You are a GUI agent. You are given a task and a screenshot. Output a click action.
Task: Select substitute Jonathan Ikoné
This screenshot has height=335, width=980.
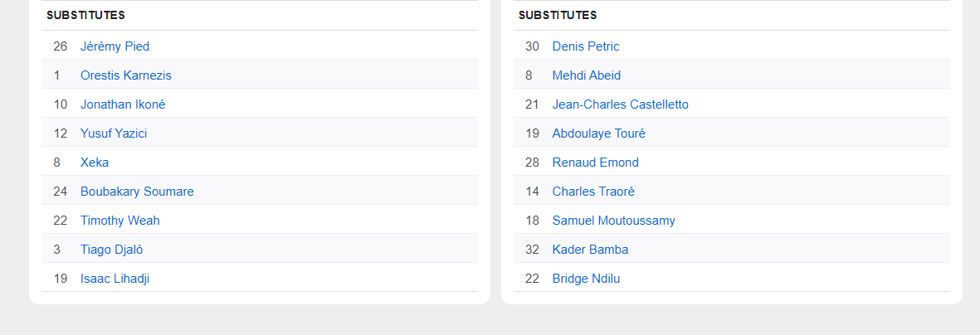point(123,104)
